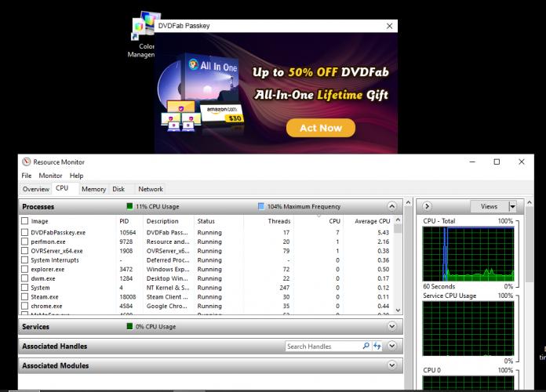Check the OVRServer_x64.exe process checkbox

(x=25, y=251)
